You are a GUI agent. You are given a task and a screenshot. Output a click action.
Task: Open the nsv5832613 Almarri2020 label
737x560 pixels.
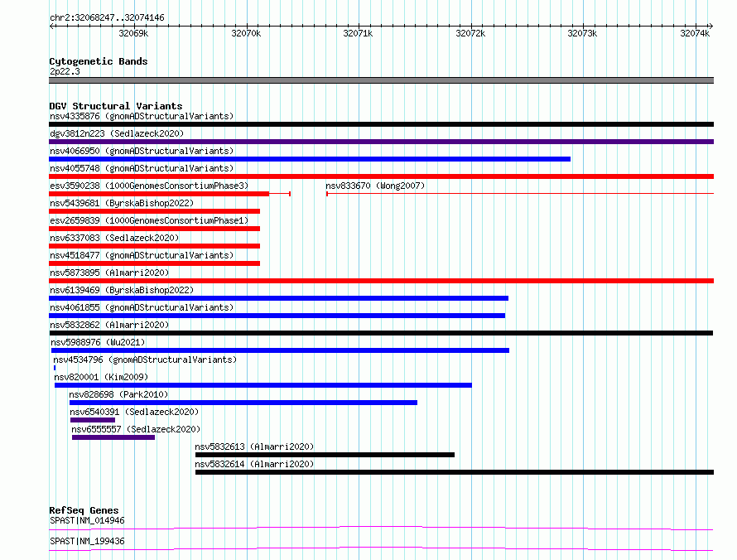tap(254, 447)
